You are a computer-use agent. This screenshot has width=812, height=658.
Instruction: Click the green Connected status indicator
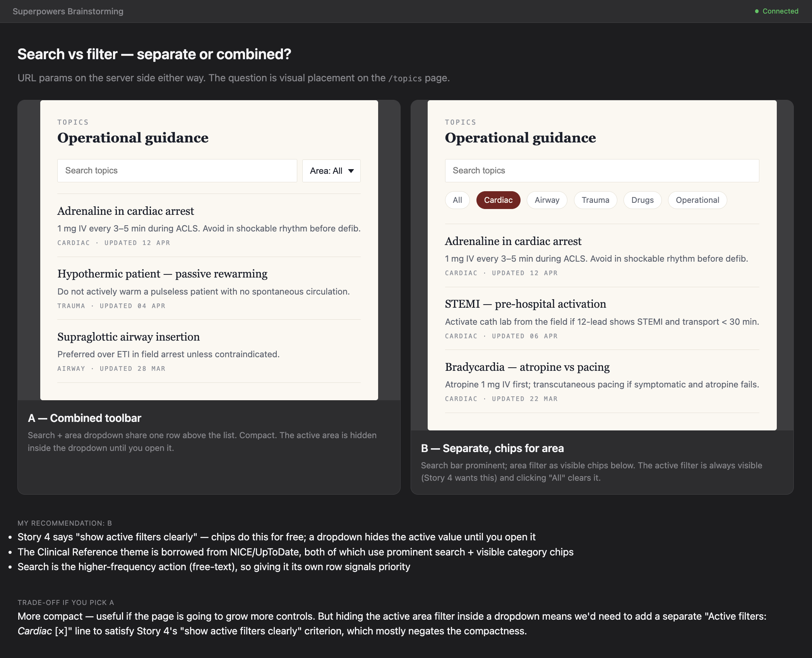pyautogui.click(x=776, y=11)
